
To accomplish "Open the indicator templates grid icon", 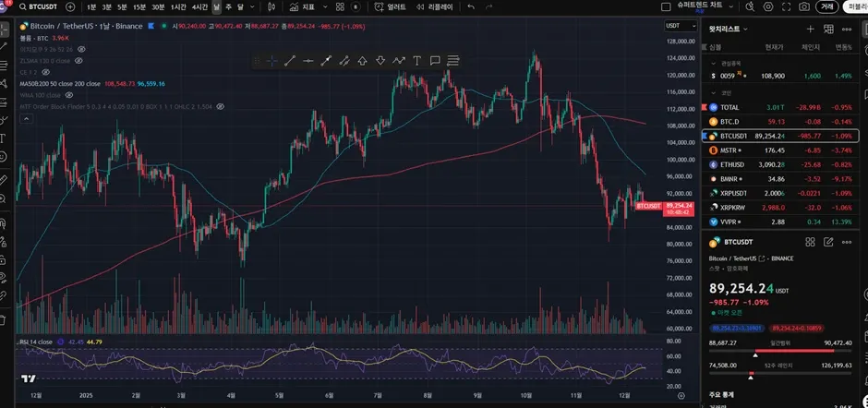I will [339, 6].
